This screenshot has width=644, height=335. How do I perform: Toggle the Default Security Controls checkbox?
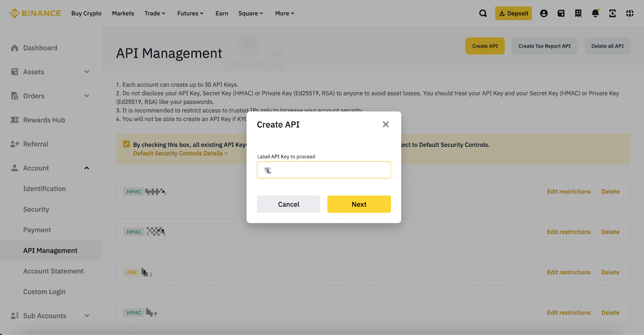coord(126,144)
